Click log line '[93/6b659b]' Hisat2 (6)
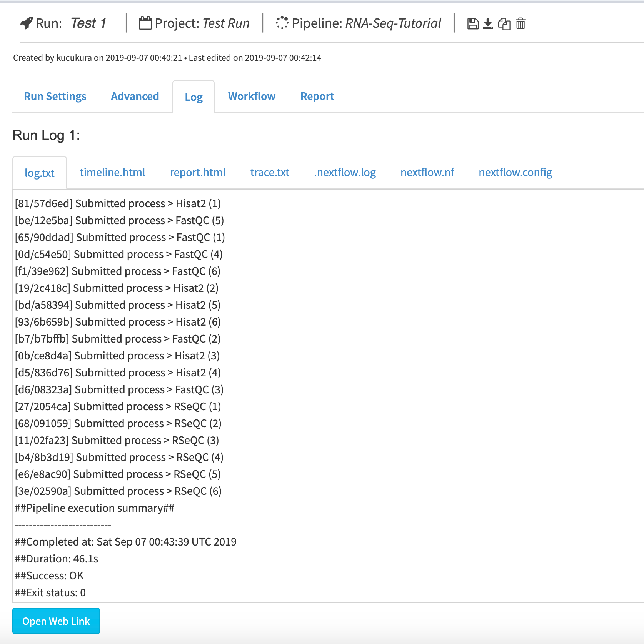 [118, 322]
